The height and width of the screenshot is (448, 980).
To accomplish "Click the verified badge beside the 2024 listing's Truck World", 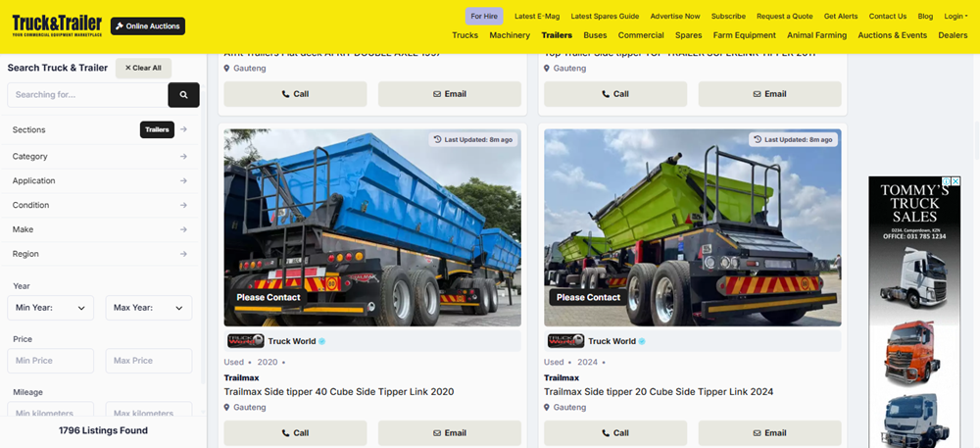I will click(x=642, y=341).
